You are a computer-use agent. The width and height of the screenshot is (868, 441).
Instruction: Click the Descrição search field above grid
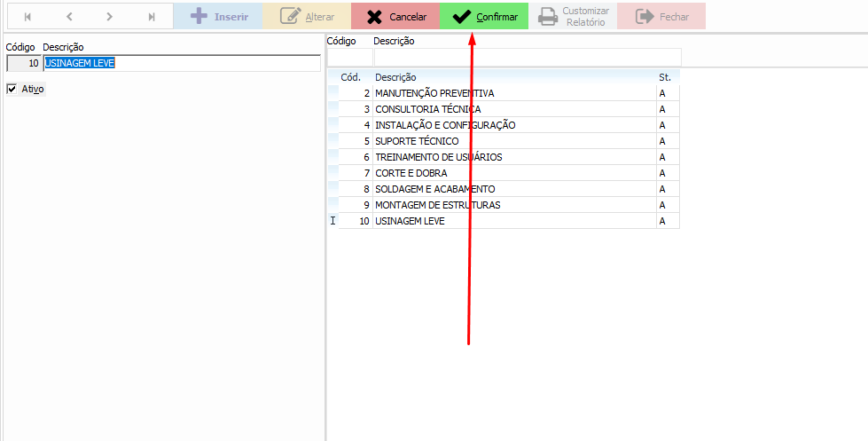click(x=527, y=57)
